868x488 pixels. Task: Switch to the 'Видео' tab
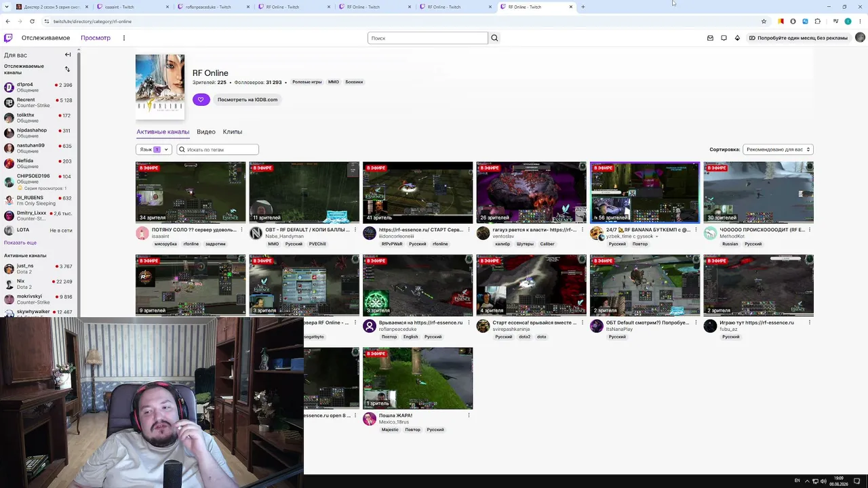206,131
